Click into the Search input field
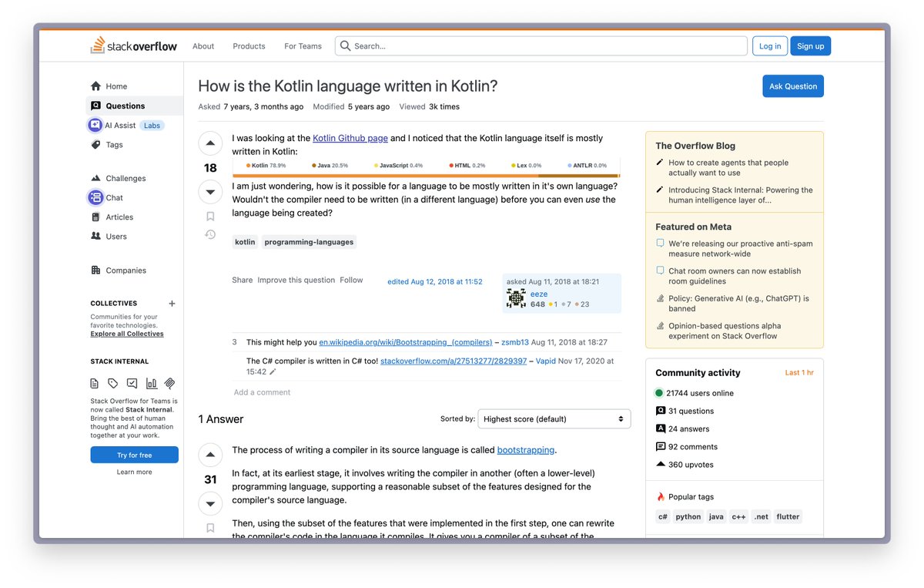This screenshot has width=924, height=588. [541, 46]
